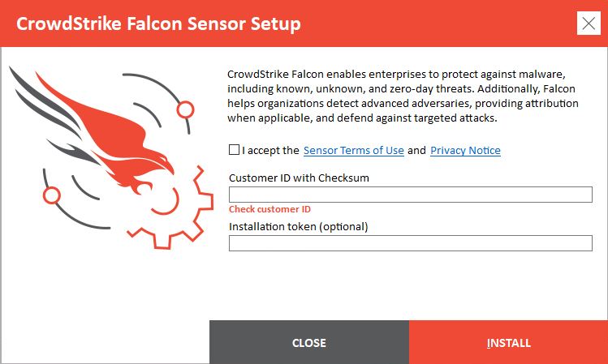Focus the Installation token field
The height and width of the screenshot is (364, 608).
tap(410, 243)
